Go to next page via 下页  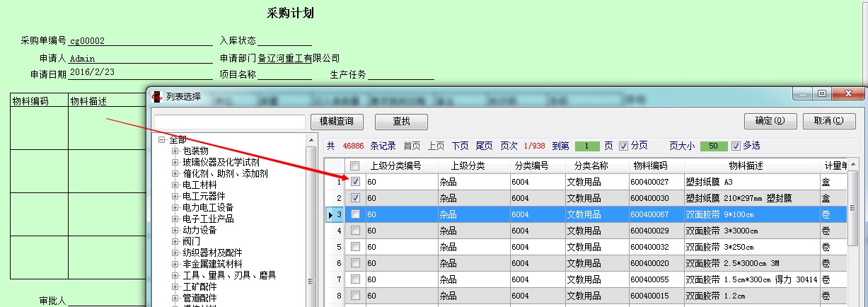click(x=460, y=146)
